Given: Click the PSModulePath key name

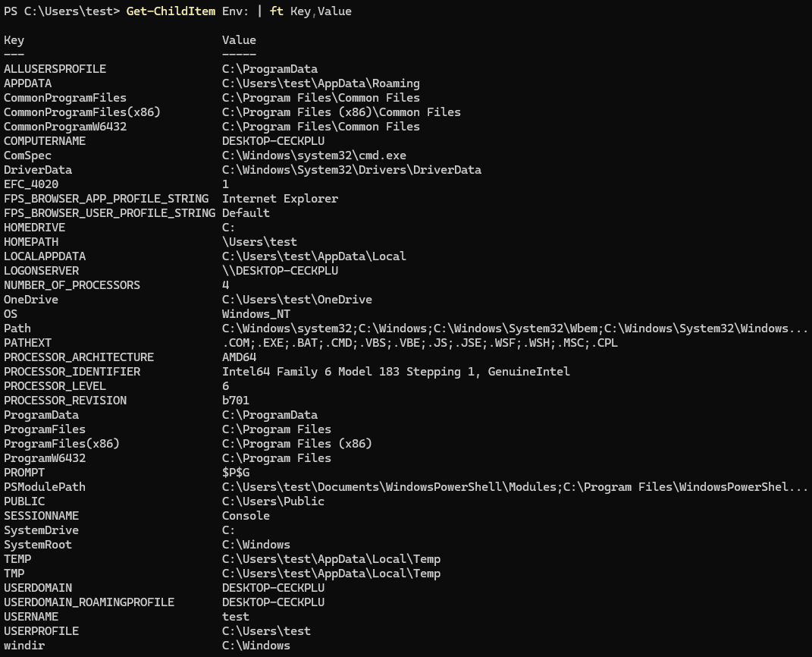Looking at the screenshot, I should 45,486.
